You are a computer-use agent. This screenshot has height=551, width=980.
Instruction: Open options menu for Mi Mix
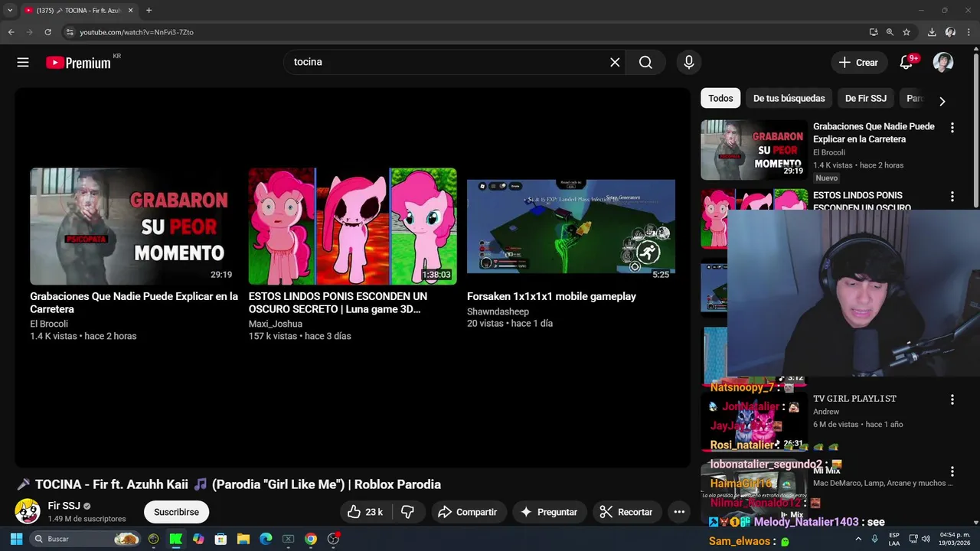coord(952,471)
